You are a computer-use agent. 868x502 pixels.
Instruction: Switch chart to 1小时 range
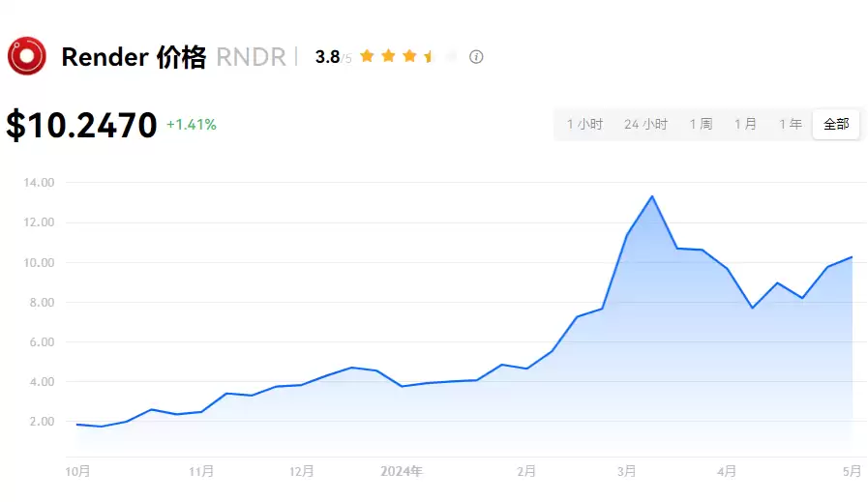tap(584, 125)
